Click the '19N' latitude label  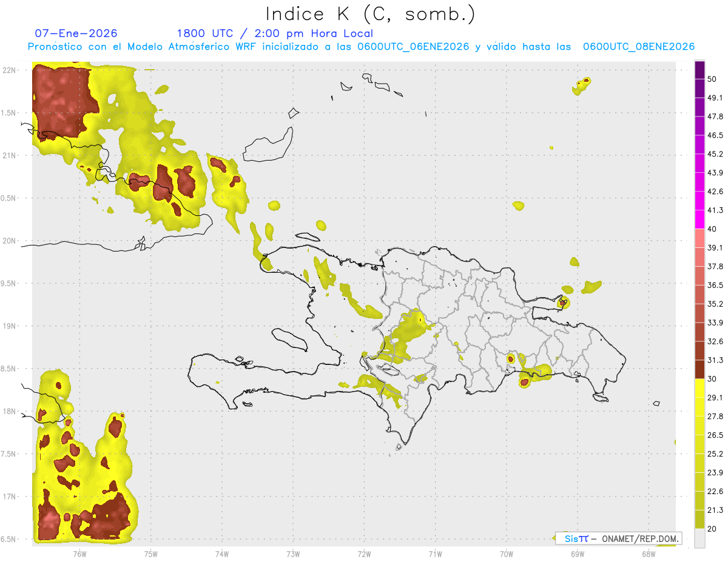10,326
